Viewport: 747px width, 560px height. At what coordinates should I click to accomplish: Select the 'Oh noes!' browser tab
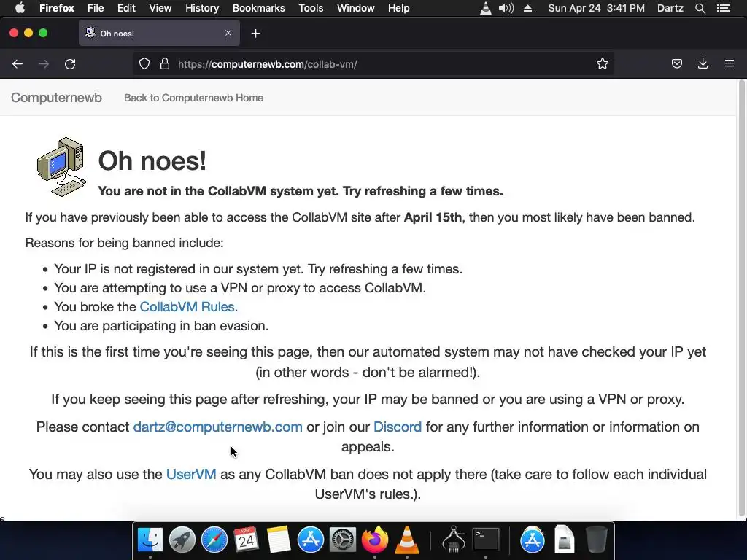(x=159, y=33)
